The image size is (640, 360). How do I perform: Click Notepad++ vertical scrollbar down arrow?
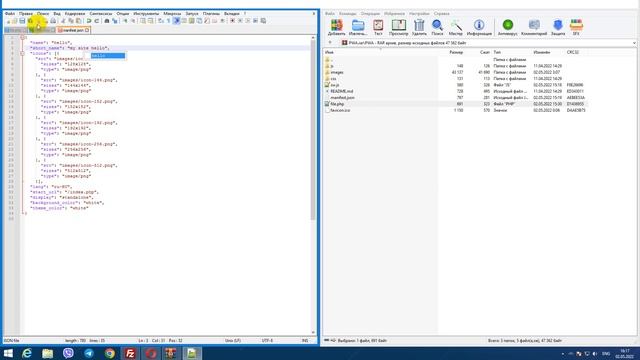tap(313, 333)
